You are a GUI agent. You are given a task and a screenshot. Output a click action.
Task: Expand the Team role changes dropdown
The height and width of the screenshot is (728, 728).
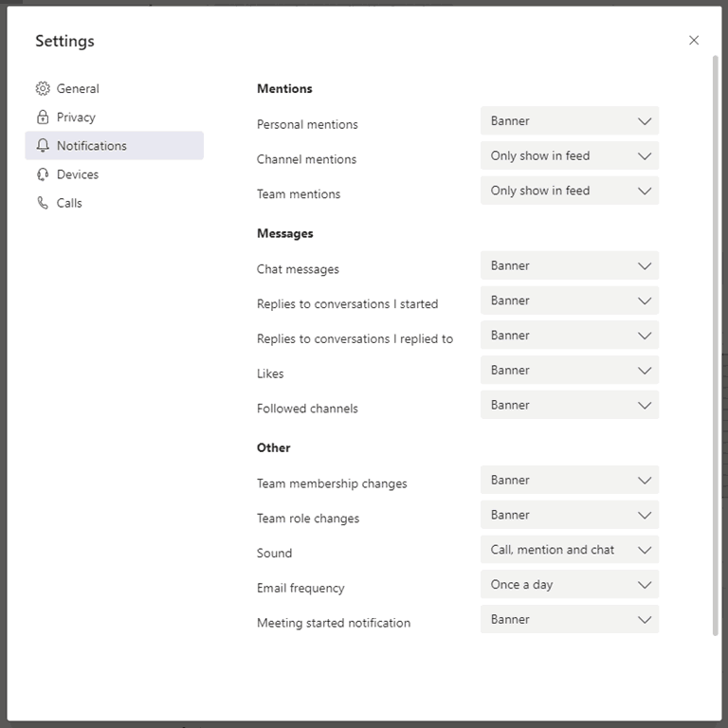[569, 516]
